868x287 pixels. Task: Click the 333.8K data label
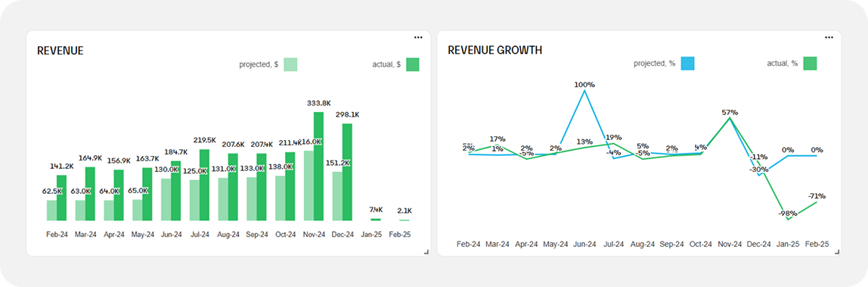click(319, 103)
